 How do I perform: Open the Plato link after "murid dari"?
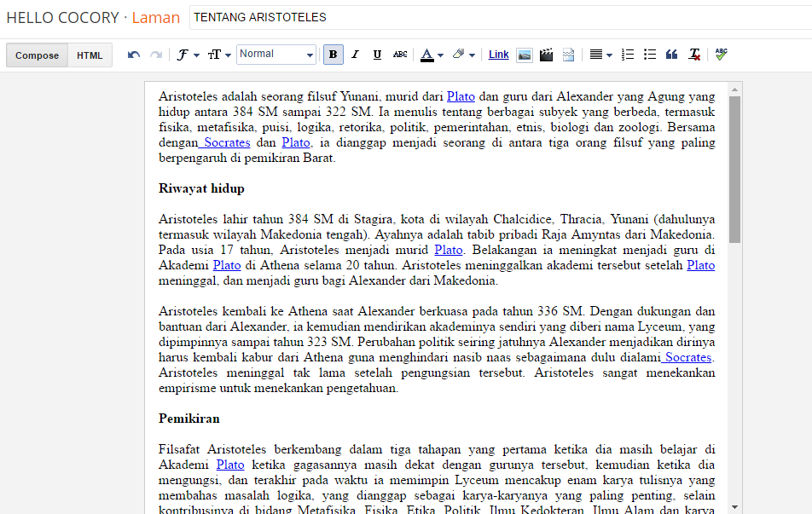[x=461, y=96]
